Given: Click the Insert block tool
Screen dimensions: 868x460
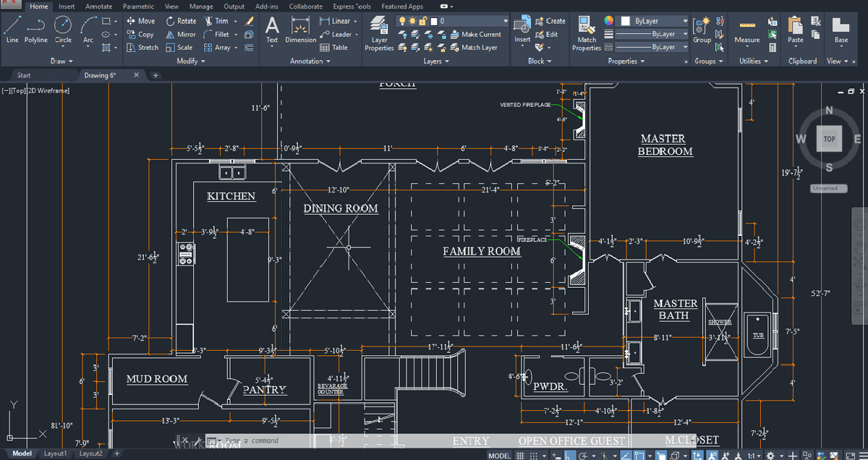Looking at the screenshot, I should (x=522, y=31).
